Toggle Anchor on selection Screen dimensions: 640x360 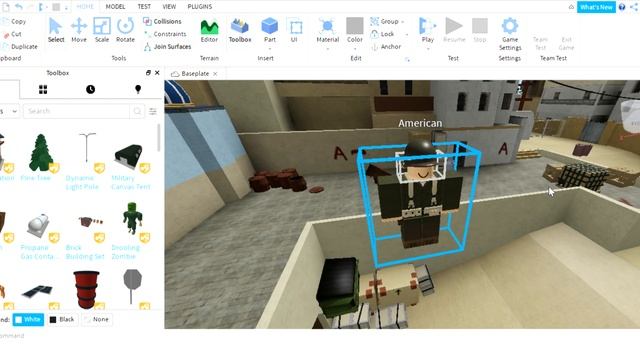[x=386, y=47]
